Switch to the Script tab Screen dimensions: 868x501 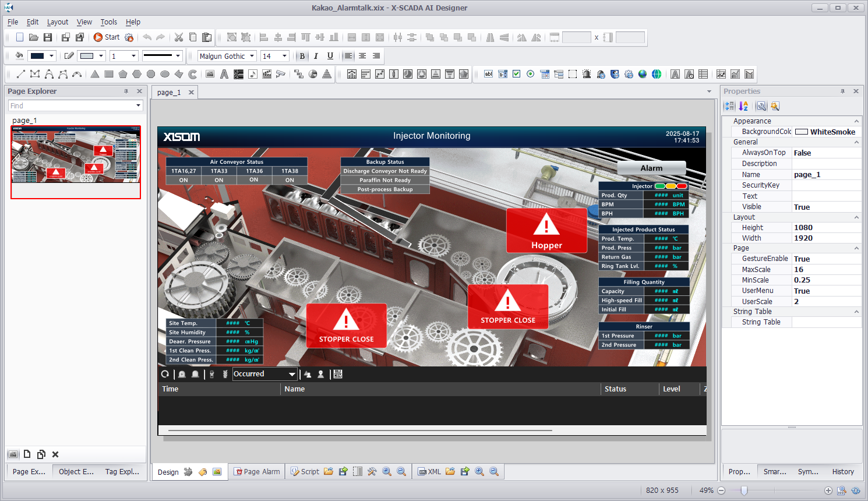305,472
